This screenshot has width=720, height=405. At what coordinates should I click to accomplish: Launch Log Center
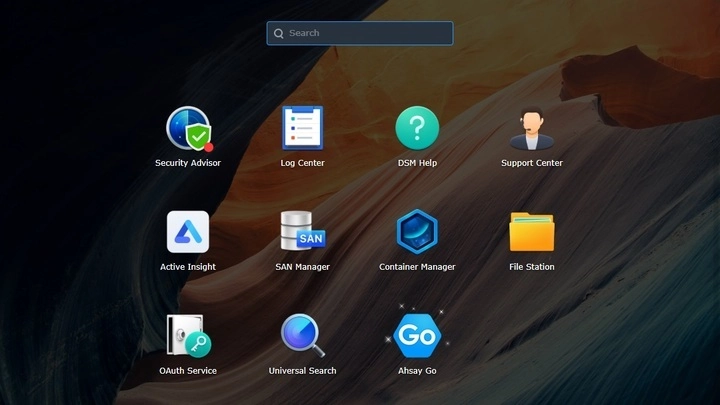point(302,128)
